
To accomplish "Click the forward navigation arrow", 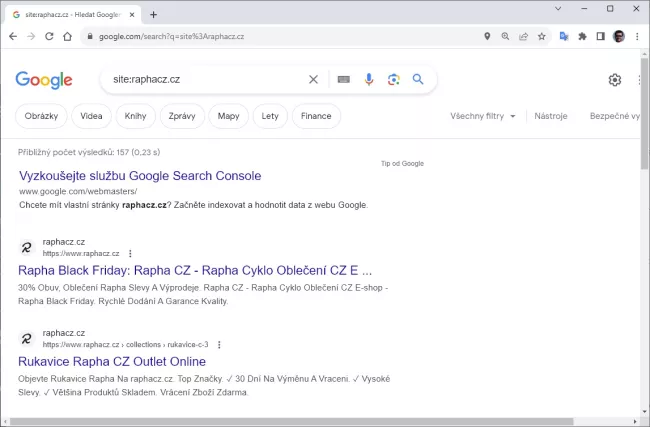I will pyautogui.click(x=31, y=36).
